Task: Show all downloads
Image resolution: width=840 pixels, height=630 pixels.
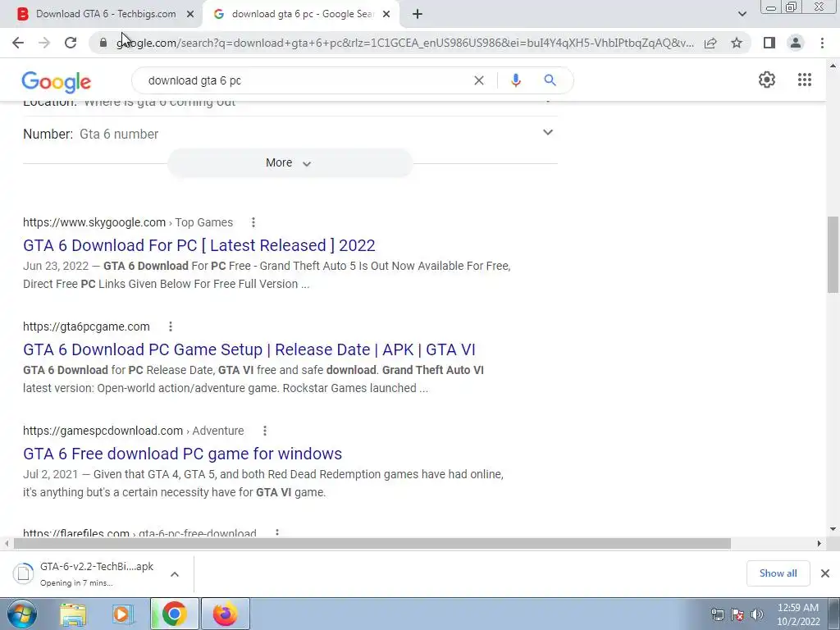Action: click(x=778, y=573)
